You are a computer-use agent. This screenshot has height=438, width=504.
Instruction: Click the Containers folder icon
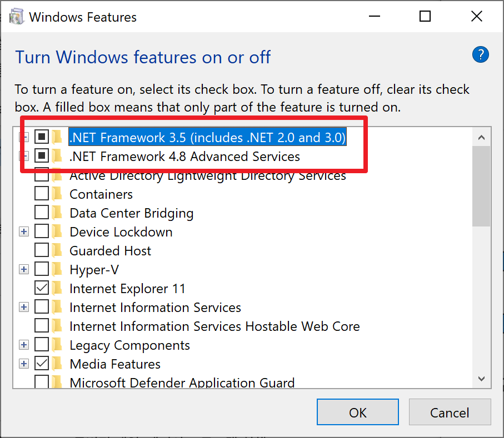pos(58,194)
